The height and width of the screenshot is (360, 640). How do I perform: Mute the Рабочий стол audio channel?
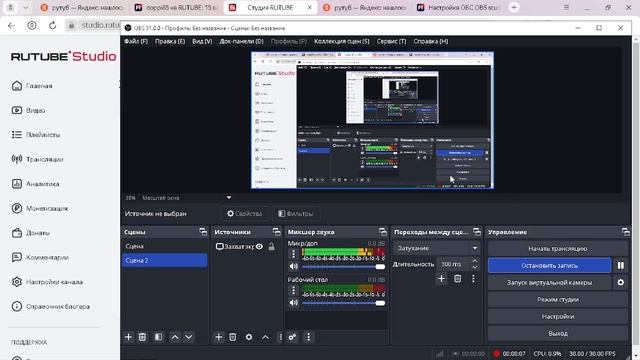[293, 303]
